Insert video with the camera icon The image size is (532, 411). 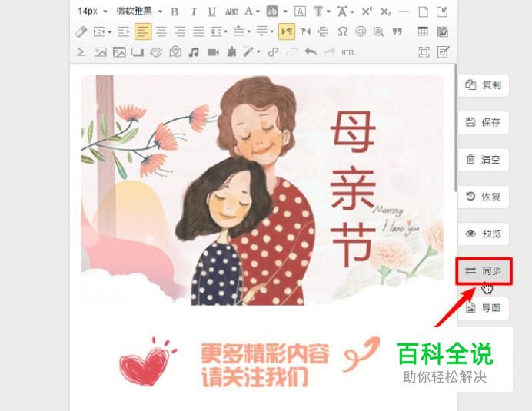(213, 52)
